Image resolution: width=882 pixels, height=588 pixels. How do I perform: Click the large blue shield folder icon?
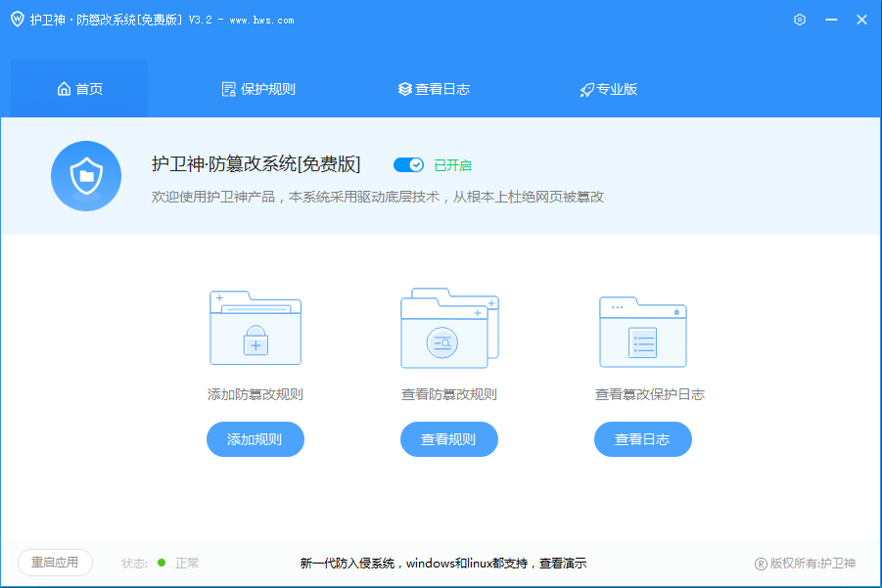(86, 176)
